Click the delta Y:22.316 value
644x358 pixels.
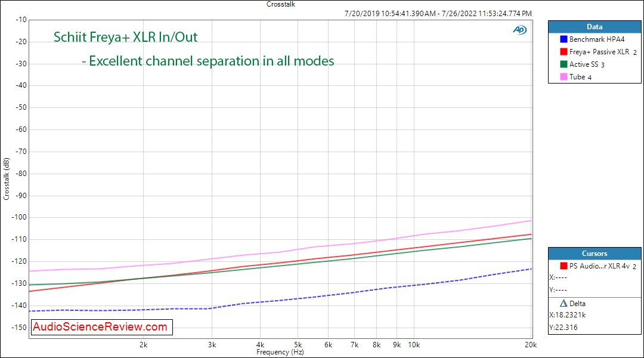[563, 328]
